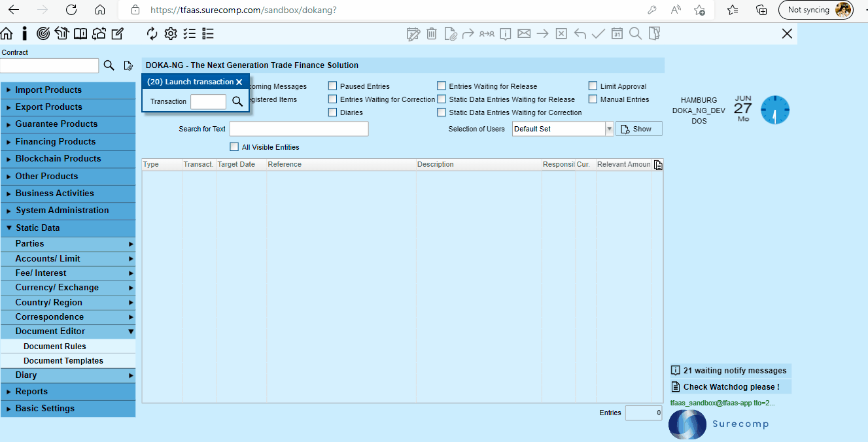The height and width of the screenshot is (442, 868).
Task: Click the undo back arrow icon
Action: [x=580, y=33]
